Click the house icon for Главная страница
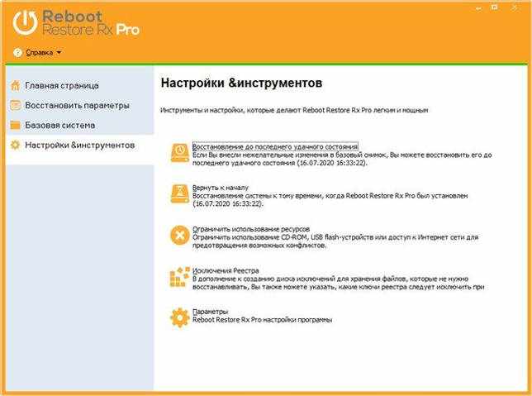 pos(15,86)
